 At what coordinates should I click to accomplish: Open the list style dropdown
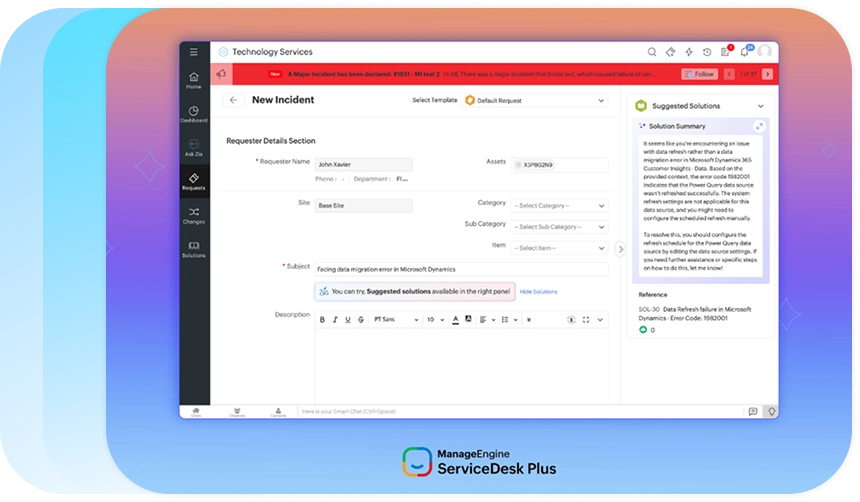(x=510, y=320)
